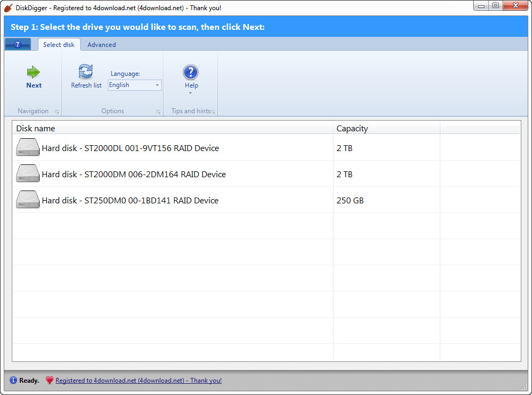Open the Registered to 4download.net link
Viewport: 532px width, 395px height.
coord(138,381)
